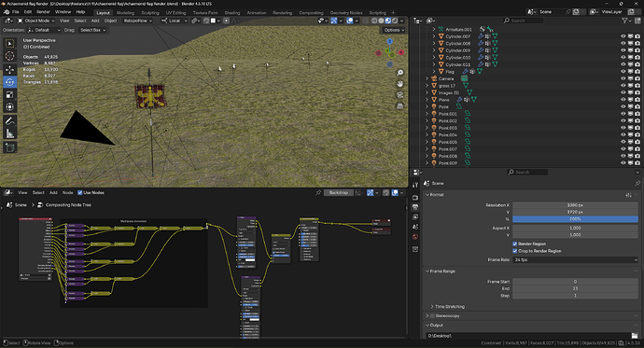Click the Frame End value field
Image resolution: width=644 pixels, height=348 pixels.
[x=575, y=288]
